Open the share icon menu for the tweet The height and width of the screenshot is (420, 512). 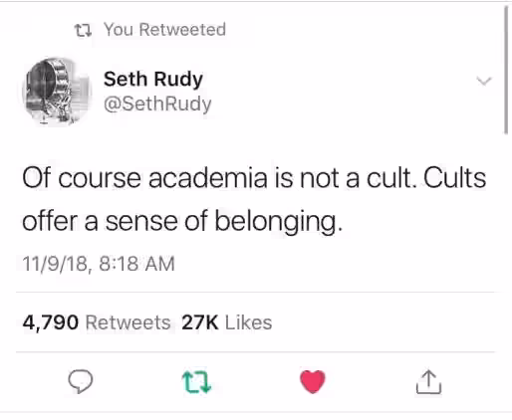point(428,382)
